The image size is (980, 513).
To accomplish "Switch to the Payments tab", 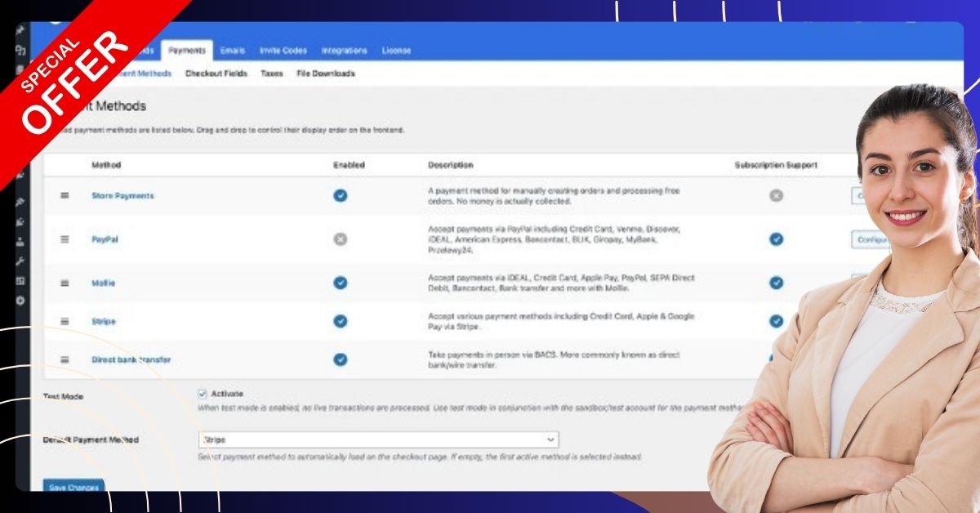I will pyautogui.click(x=187, y=51).
